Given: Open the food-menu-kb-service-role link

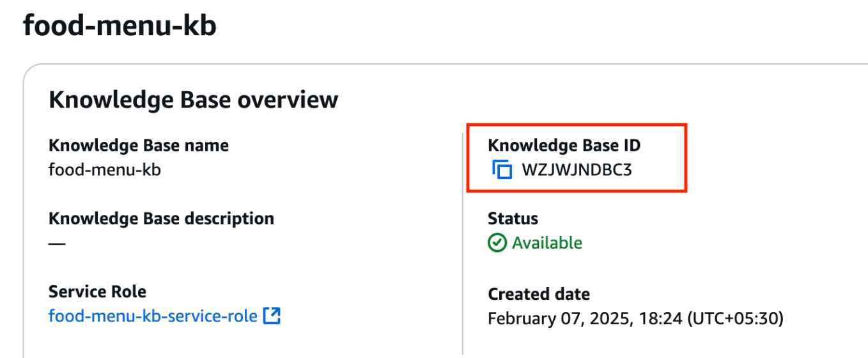Looking at the screenshot, I should tap(153, 316).
